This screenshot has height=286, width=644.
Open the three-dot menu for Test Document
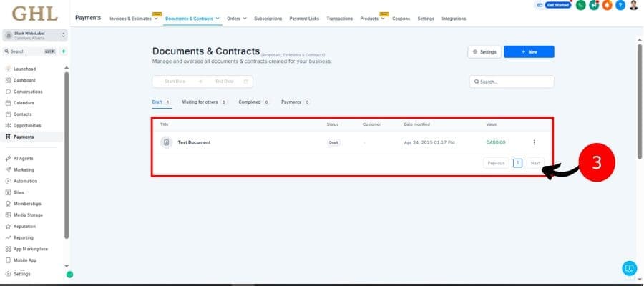point(534,142)
